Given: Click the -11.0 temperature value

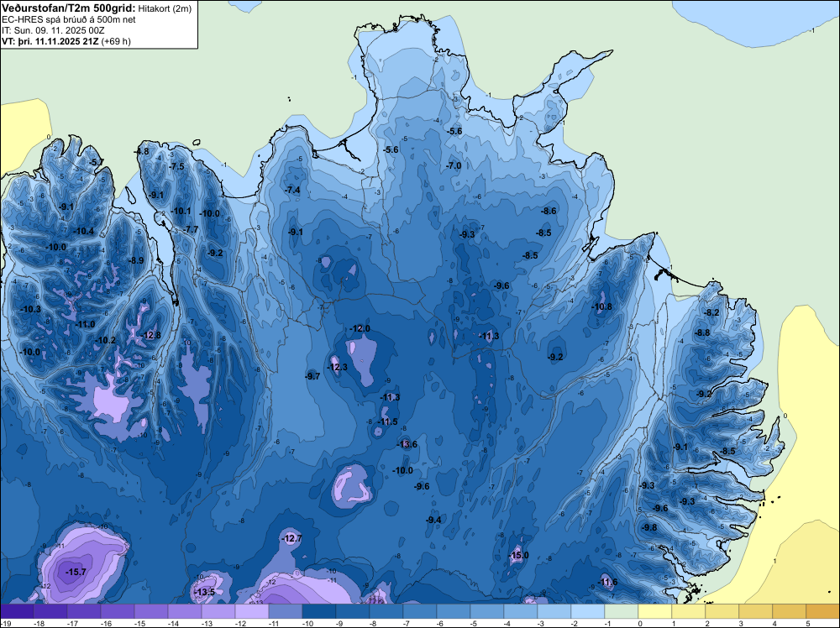Looking at the screenshot, I should (x=84, y=324).
